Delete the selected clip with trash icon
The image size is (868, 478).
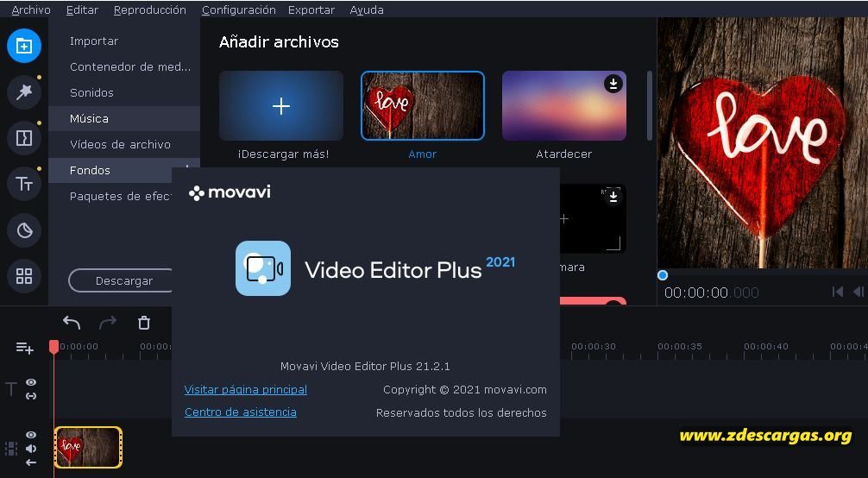pos(144,323)
